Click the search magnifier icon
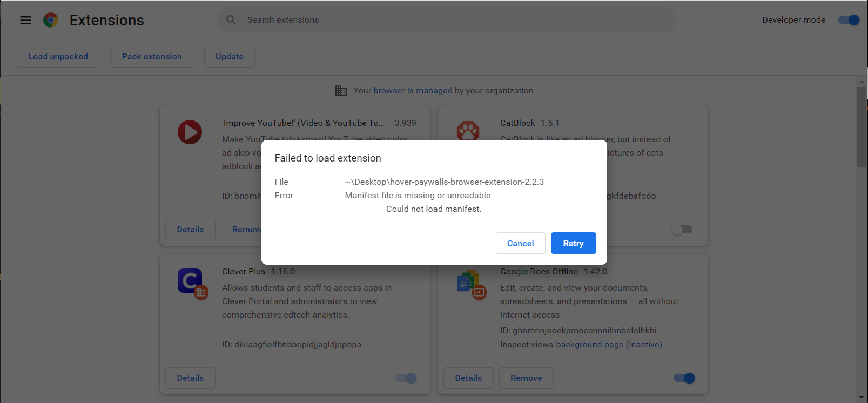Viewport: 868px width, 403px height. pyautogui.click(x=231, y=20)
